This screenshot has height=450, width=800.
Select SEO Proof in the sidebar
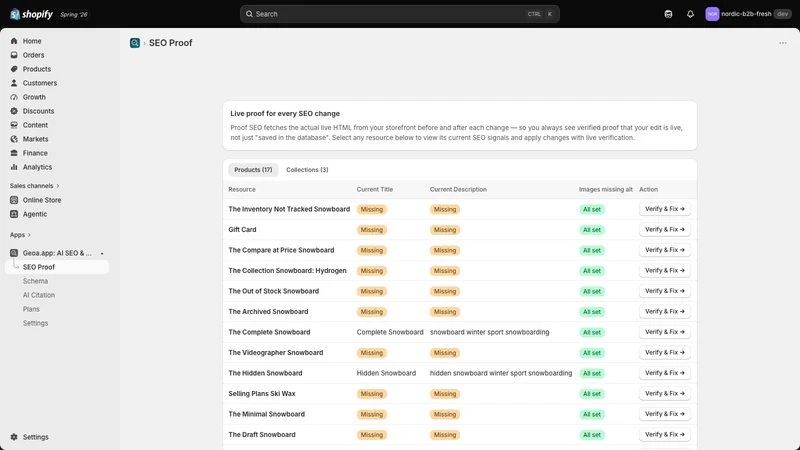57,267
